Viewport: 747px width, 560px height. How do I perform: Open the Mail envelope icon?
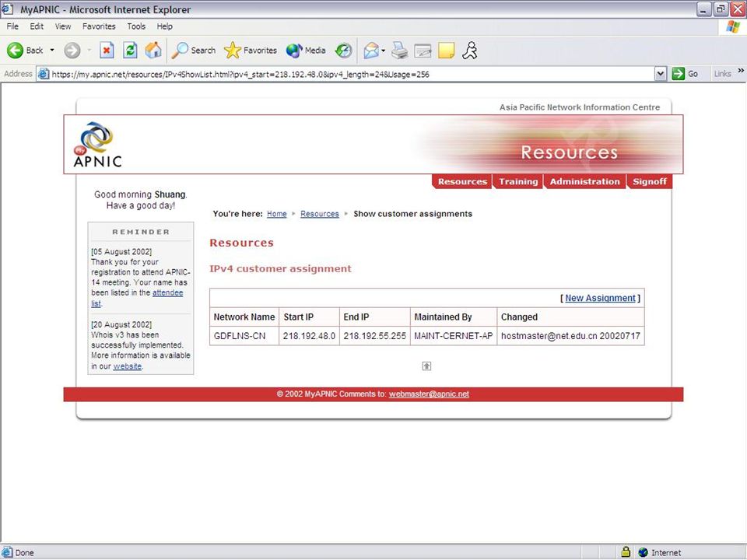[371, 50]
